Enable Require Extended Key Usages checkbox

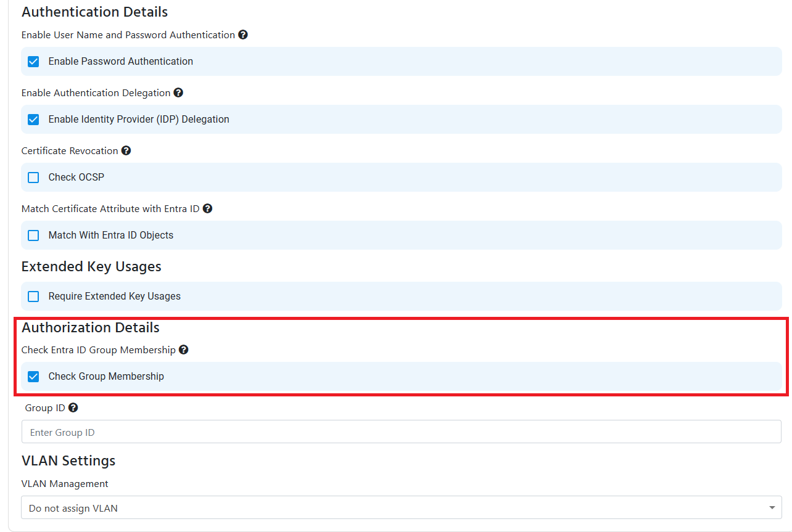pyautogui.click(x=33, y=297)
